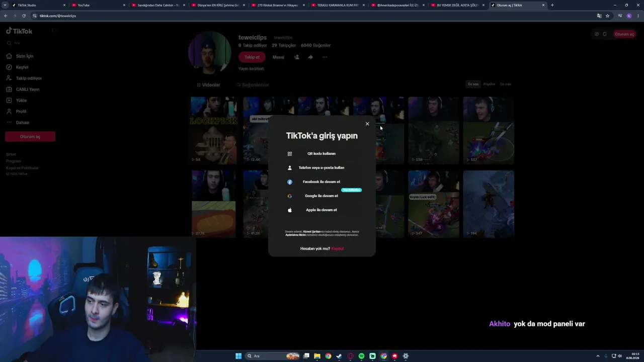Screen dimensions: 644x362
Task: Open "Keşfet" in the sidebar
Action: [x=22, y=67]
